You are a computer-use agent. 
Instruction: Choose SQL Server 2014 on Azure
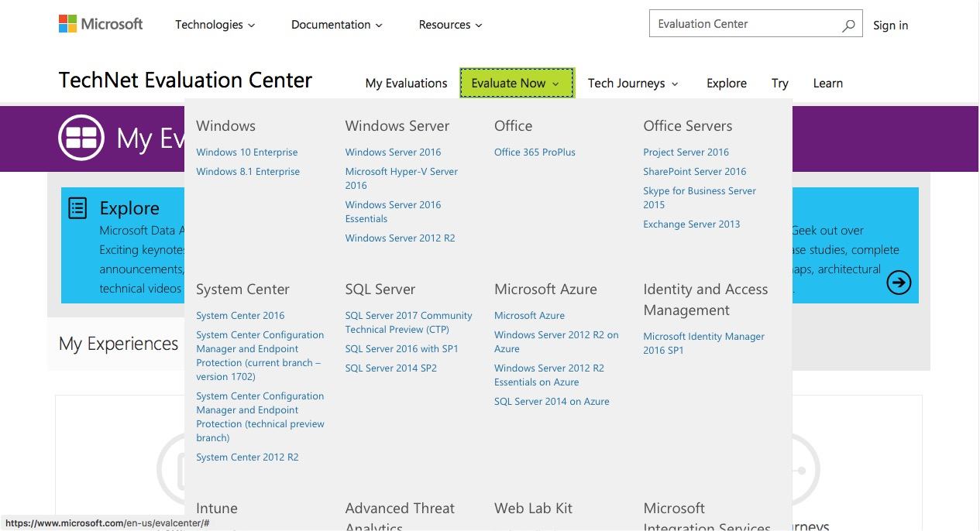click(552, 402)
